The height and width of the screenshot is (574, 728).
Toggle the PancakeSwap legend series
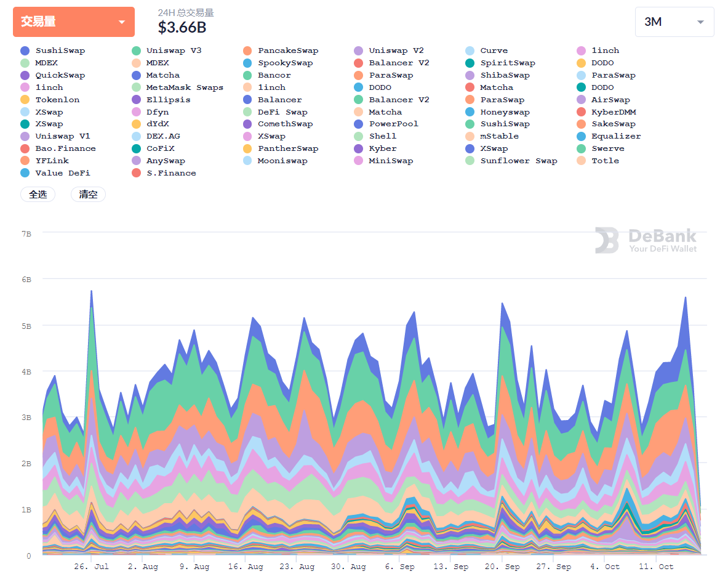(x=281, y=51)
